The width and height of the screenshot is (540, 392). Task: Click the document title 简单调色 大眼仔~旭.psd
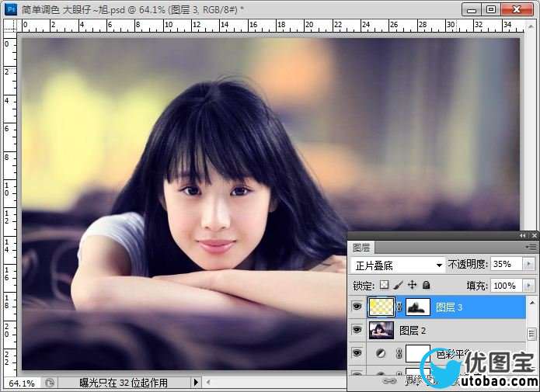pyautogui.click(x=73, y=9)
